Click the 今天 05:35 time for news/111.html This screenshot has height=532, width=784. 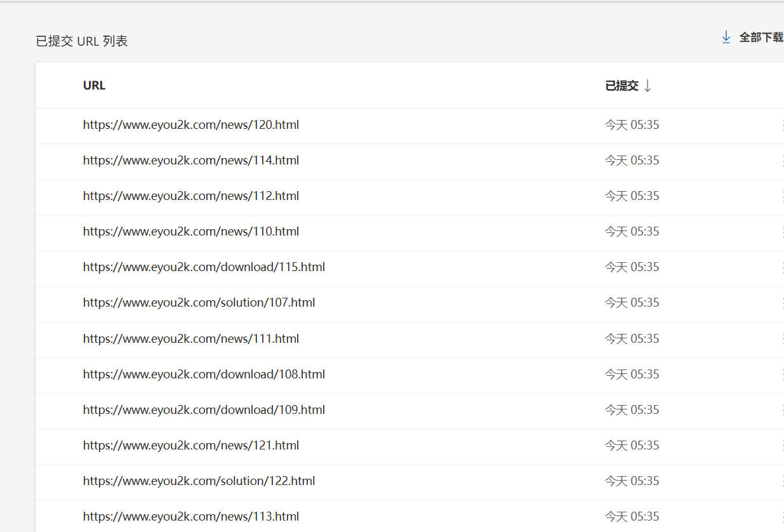pyautogui.click(x=632, y=339)
